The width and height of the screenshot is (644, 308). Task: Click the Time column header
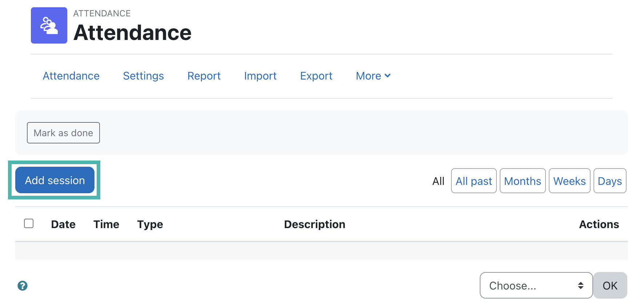106,224
